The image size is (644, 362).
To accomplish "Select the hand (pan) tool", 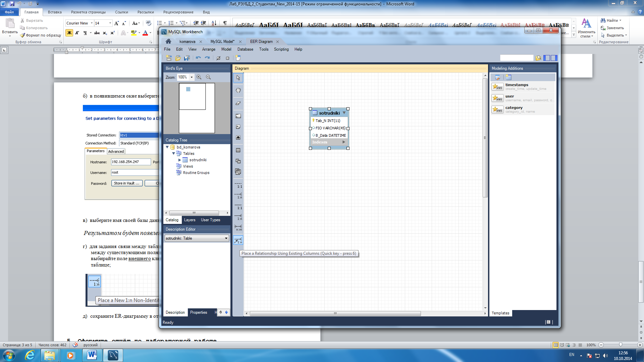I will click(238, 90).
